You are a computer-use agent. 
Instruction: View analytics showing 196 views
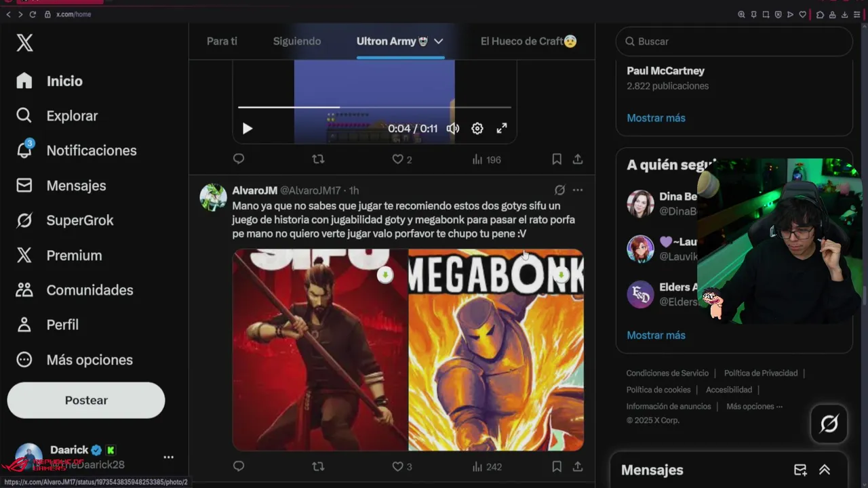486,159
